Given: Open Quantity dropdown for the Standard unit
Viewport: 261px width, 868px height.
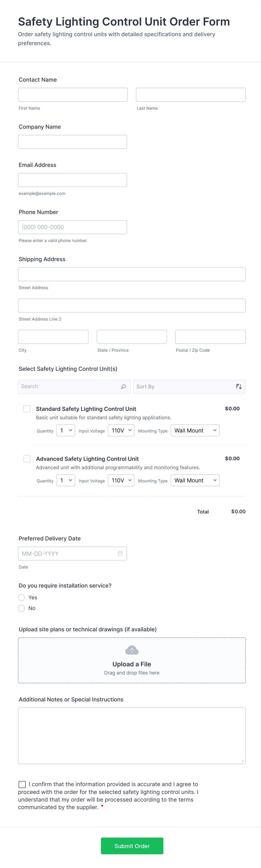Looking at the screenshot, I should 66,430.
